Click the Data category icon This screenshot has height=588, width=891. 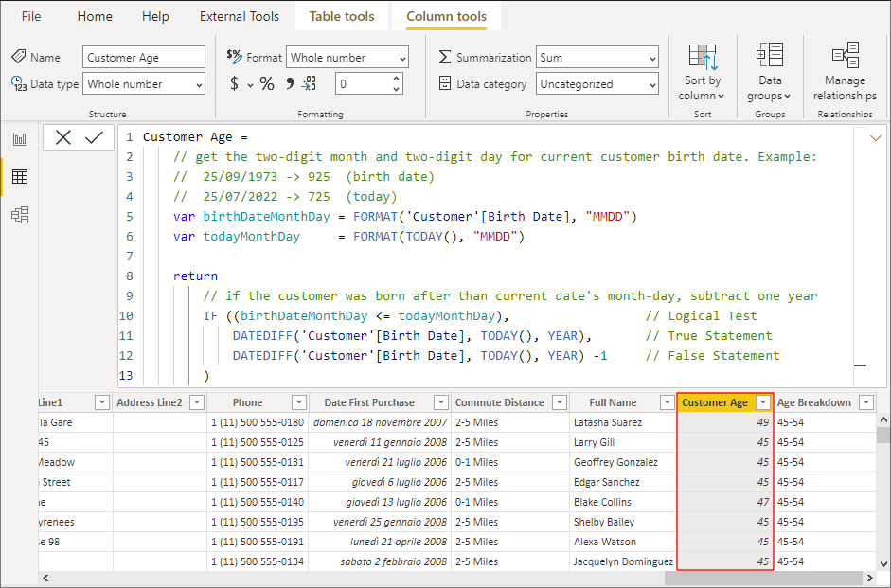(x=445, y=83)
